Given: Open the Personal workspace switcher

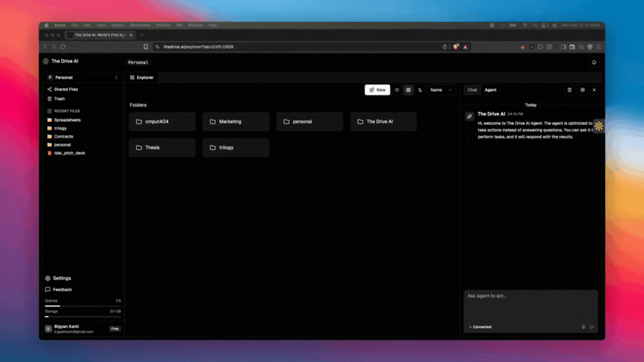Looking at the screenshot, I should [x=83, y=77].
